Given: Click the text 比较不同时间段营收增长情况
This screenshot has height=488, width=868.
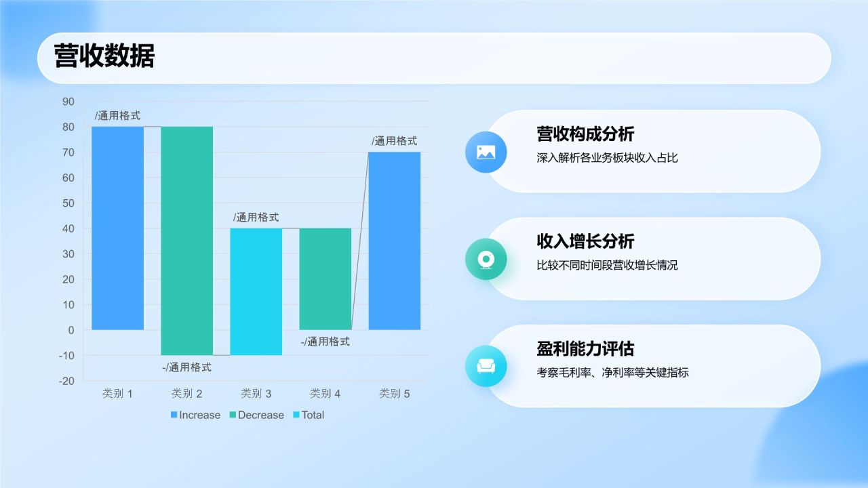Looking at the screenshot, I should [607, 265].
